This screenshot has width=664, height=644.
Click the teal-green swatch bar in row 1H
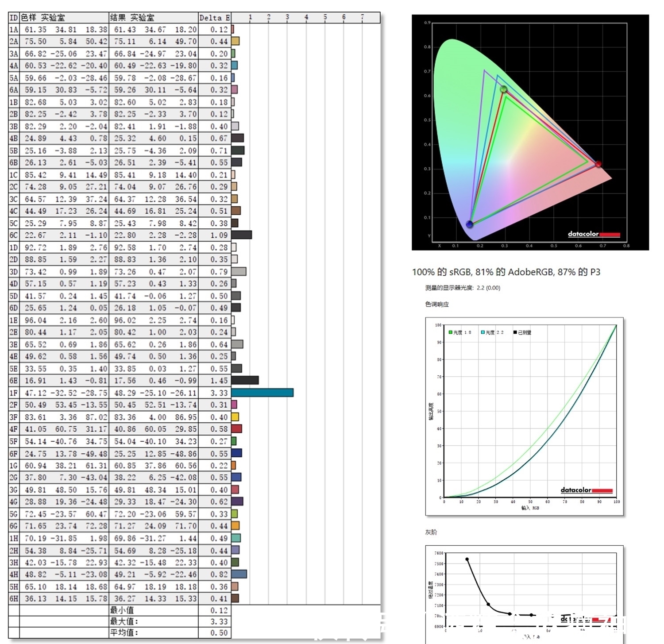coord(236,538)
